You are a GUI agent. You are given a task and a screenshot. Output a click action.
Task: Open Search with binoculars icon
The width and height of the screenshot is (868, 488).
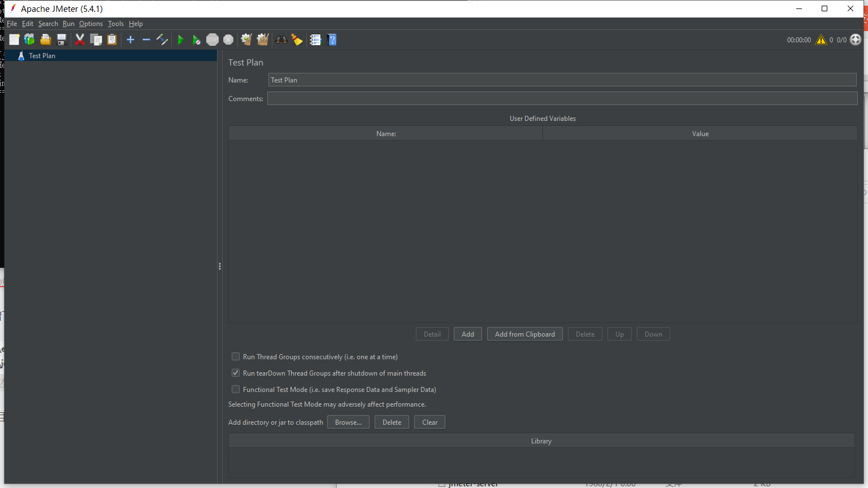tap(281, 40)
